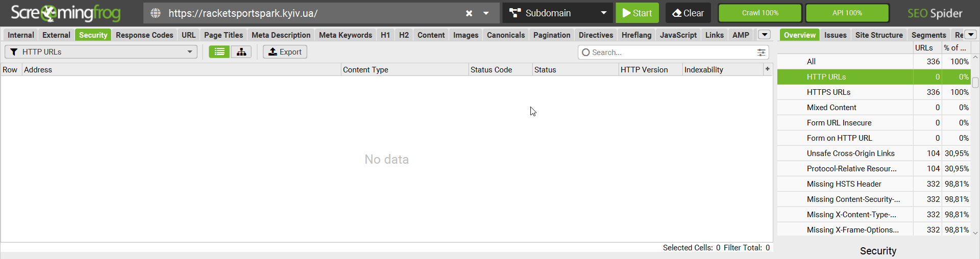Viewport: 980px width, 259px height.
Task: Show more right panel tabs via arrow
Action: tap(971, 35)
